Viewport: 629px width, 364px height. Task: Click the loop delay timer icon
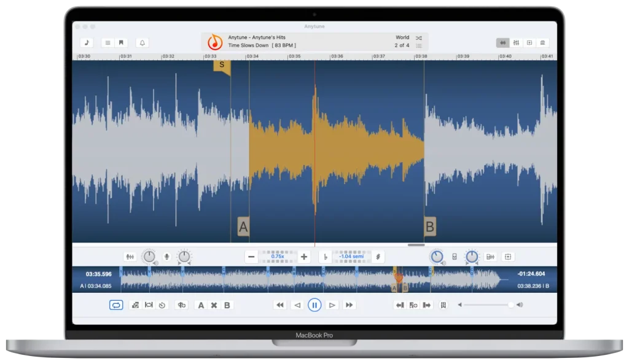(162, 305)
